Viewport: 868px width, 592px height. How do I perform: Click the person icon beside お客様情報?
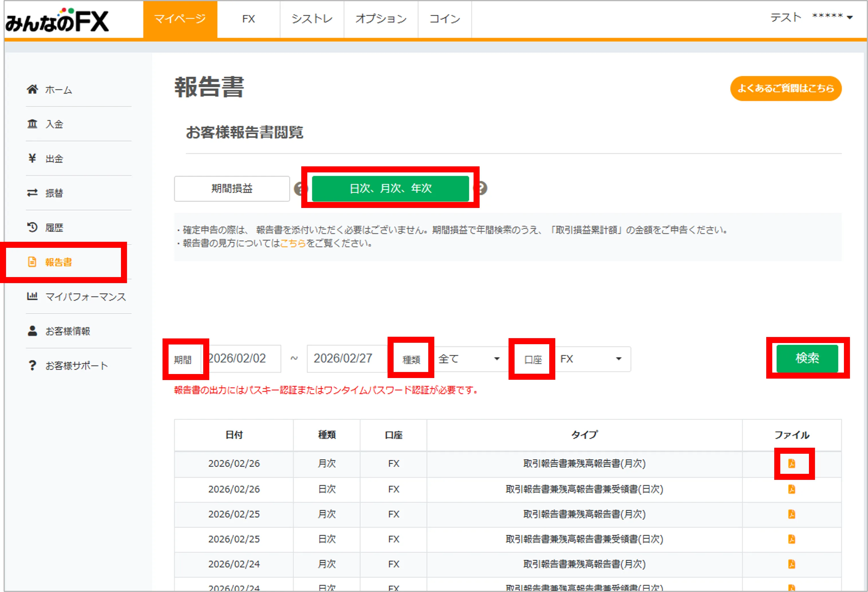[x=32, y=331]
